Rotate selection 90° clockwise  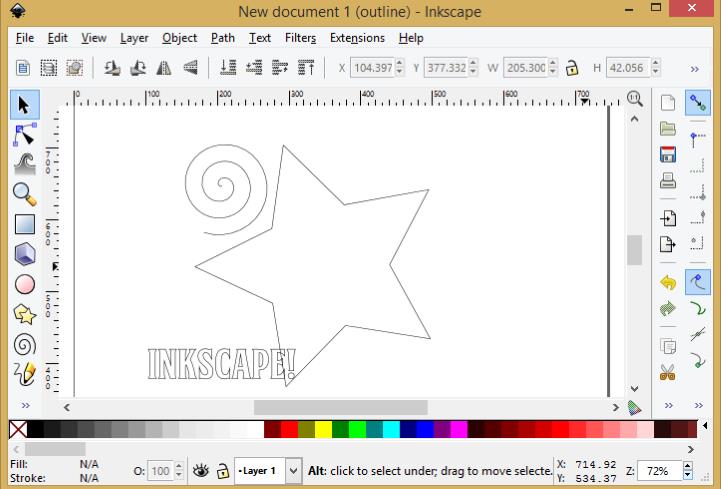[x=138, y=68]
